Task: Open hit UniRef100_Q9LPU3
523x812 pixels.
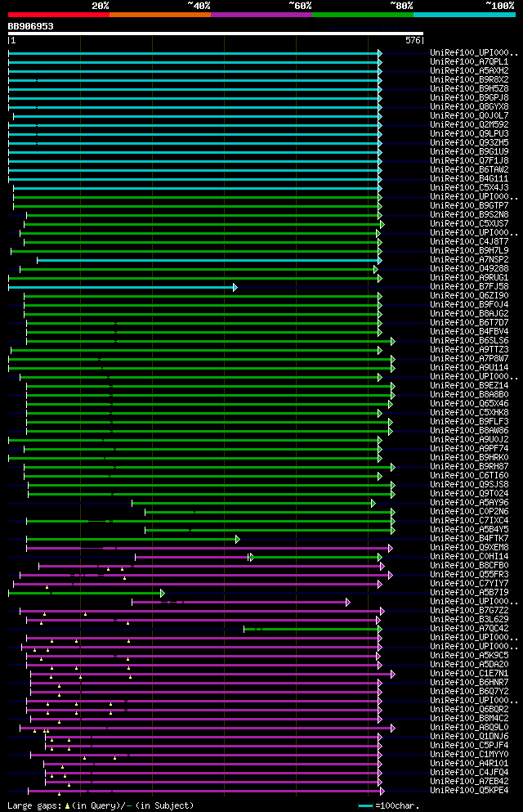Action: pyautogui.click(x=469, y=133)
